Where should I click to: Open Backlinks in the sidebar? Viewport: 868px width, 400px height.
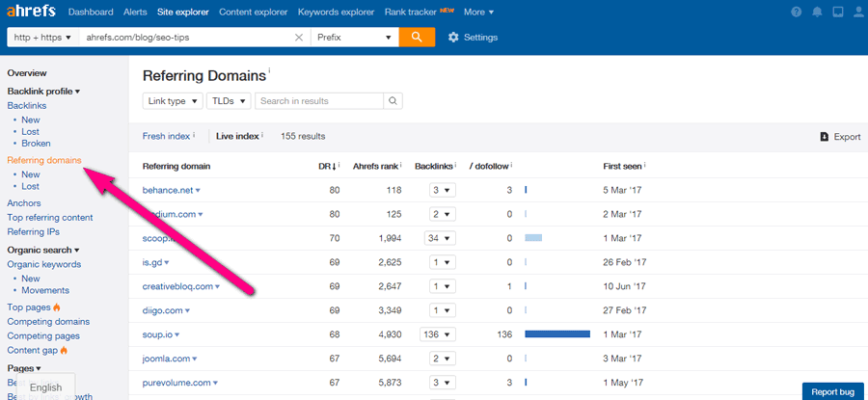(27, 105)
